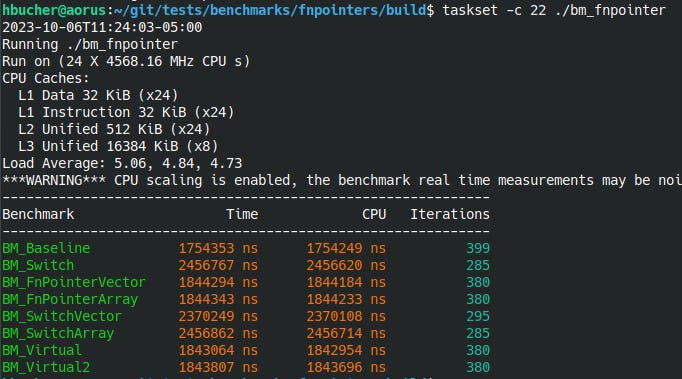Click the ***WARNING*** CPU scaling message
The width and height of the screenshot is (682, 379).
[x=342, y=180]
